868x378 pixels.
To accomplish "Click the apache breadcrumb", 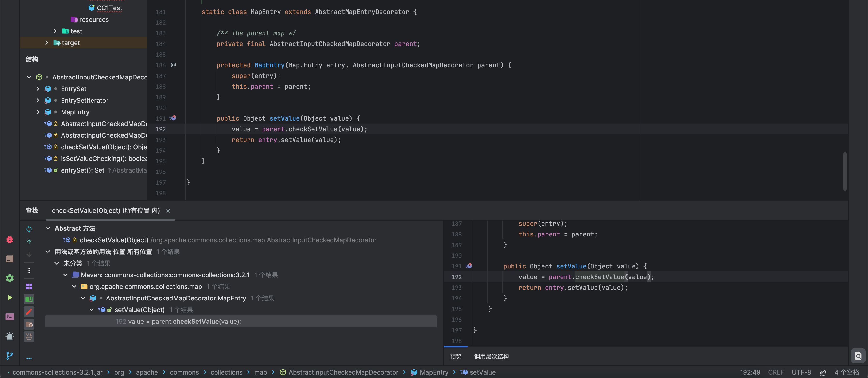I will [147, 372].
